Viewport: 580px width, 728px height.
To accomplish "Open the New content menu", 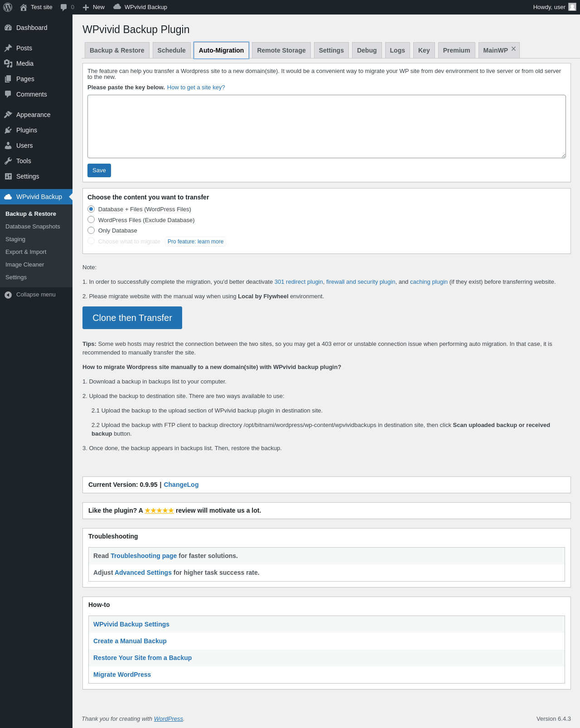I will tap(94, 7).
